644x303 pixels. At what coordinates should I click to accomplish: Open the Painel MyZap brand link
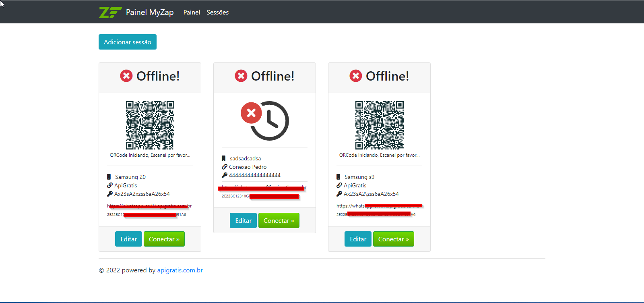click(136, 12)
